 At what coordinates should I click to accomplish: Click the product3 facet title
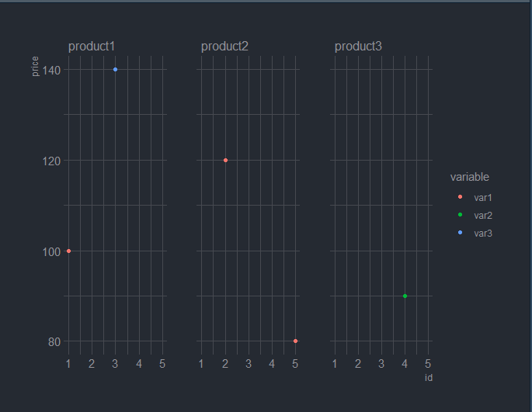click(358, 47)
